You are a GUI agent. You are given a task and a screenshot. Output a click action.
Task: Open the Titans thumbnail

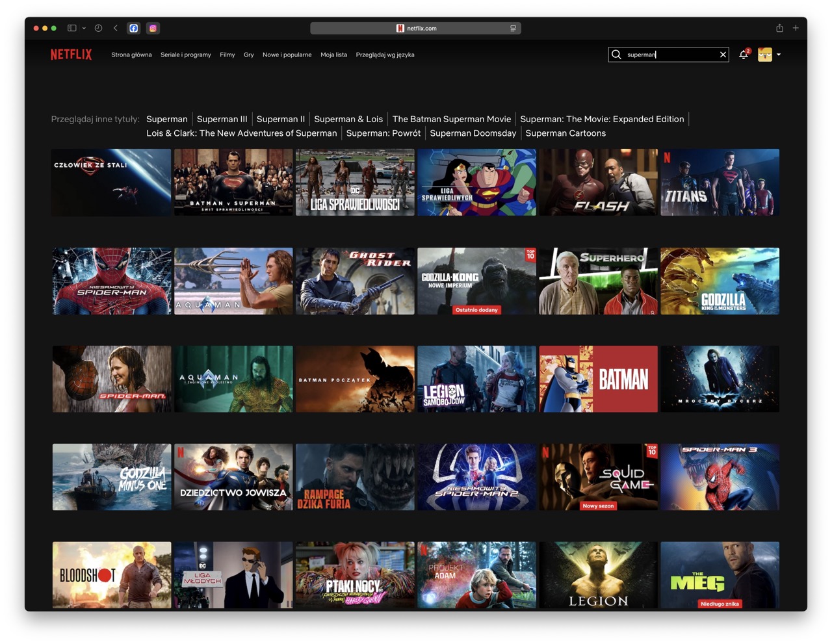(x=720, y=182)
